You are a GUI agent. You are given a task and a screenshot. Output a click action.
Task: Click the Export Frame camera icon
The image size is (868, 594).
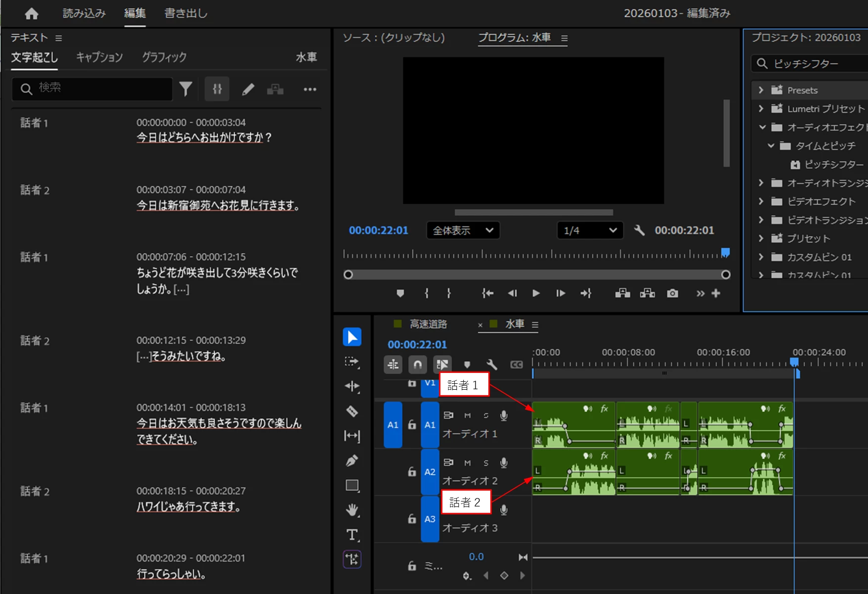(x=672, y=293)
